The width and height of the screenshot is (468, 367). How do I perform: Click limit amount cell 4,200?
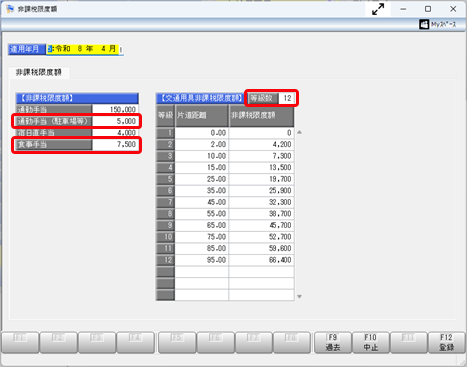261,144
